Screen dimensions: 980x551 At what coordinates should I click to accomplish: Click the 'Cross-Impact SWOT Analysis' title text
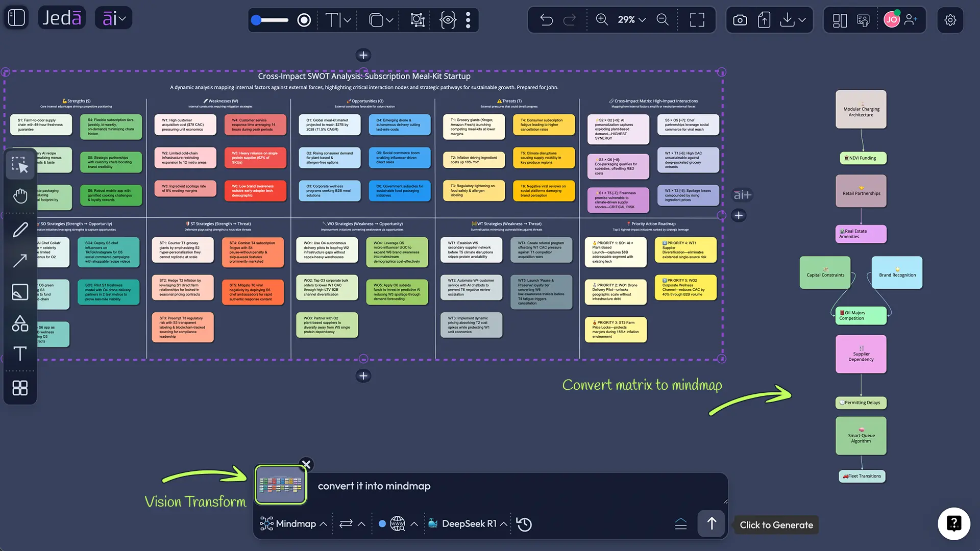tap(364, 76)
